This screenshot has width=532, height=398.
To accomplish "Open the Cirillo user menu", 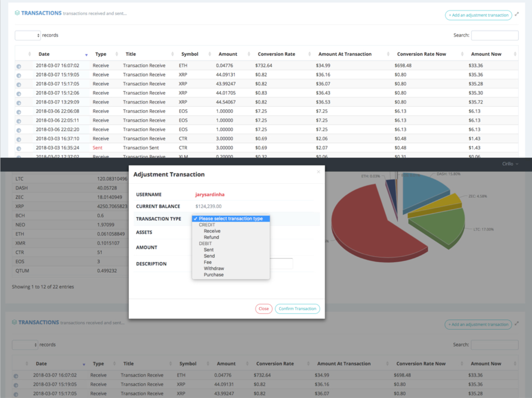I will click(510, 164).
